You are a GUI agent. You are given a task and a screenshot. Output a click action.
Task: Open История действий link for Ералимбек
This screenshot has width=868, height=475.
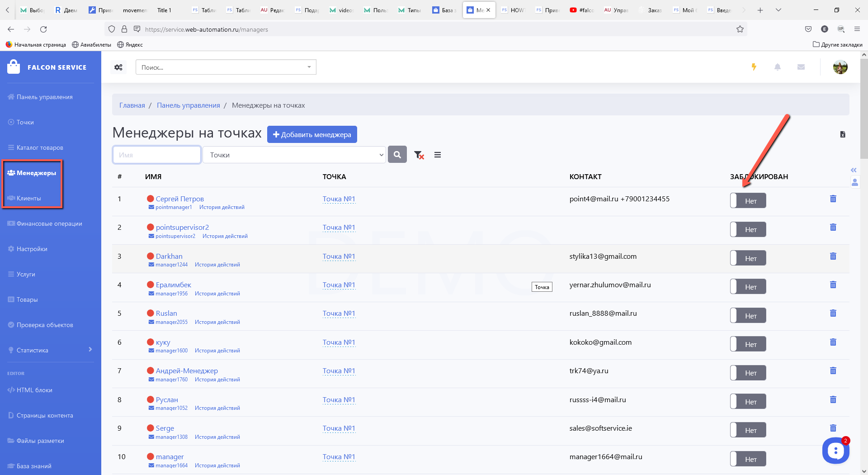point(217,294)
